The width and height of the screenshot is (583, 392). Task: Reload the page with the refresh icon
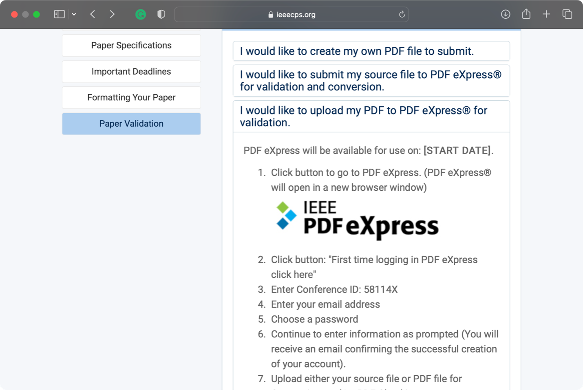402,14
